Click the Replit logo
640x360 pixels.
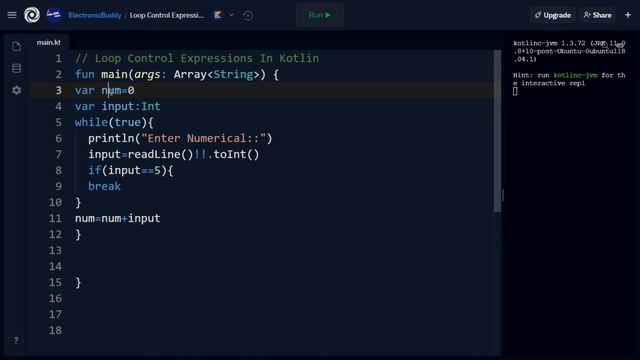32,15
